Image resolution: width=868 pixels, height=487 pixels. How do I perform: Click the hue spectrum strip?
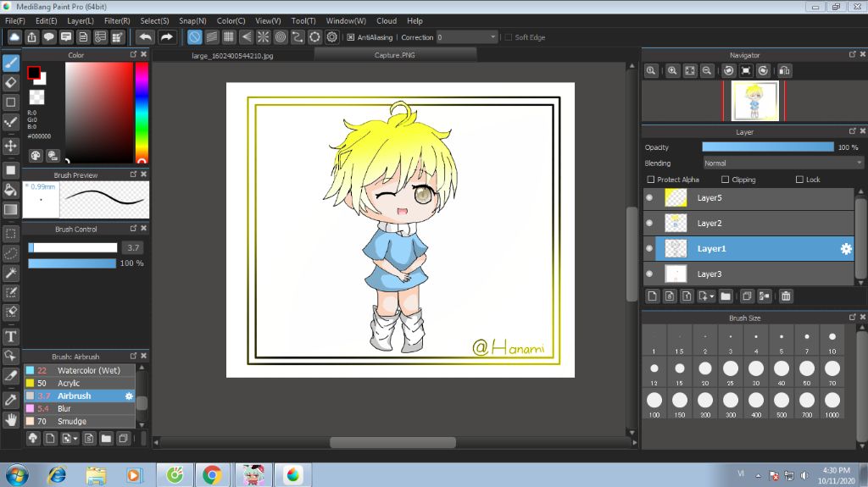pos(142,113)
